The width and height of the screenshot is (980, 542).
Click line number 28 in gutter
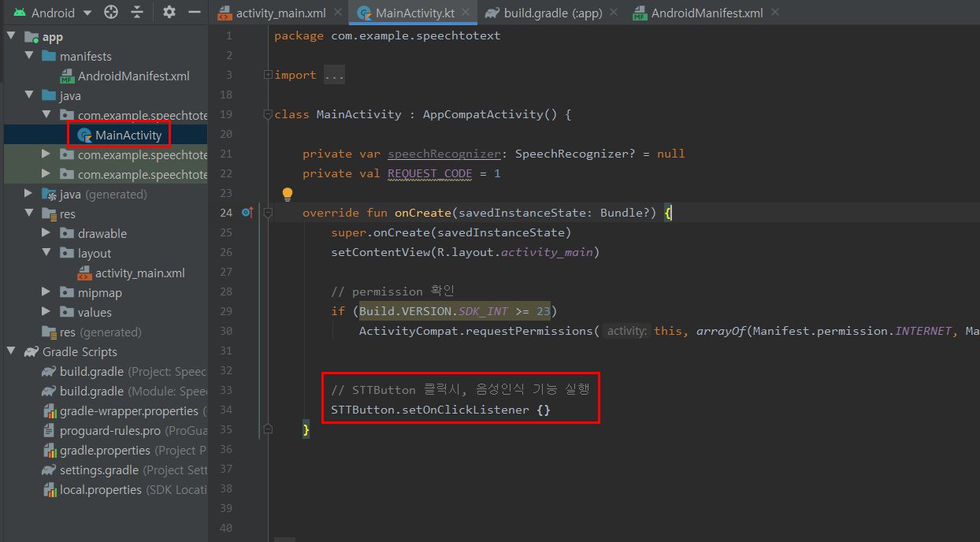point(227,291)
